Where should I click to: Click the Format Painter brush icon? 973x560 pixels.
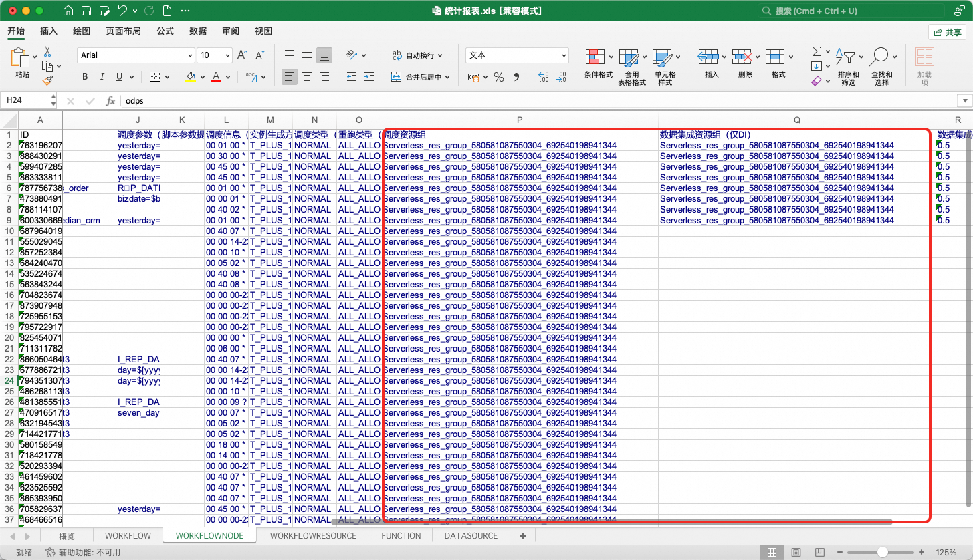click(47, 80)
